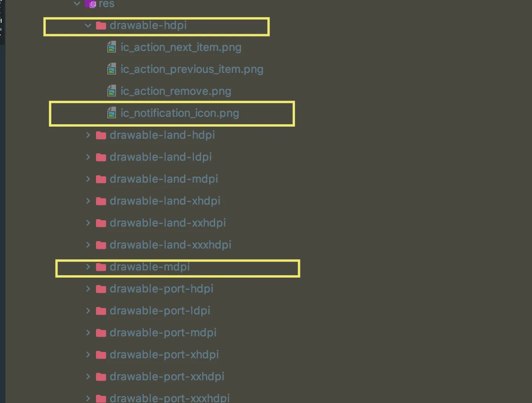Select the drawable-port-mdpi folder name
Viewport: 532px width, 403px height.
[163, 333]
